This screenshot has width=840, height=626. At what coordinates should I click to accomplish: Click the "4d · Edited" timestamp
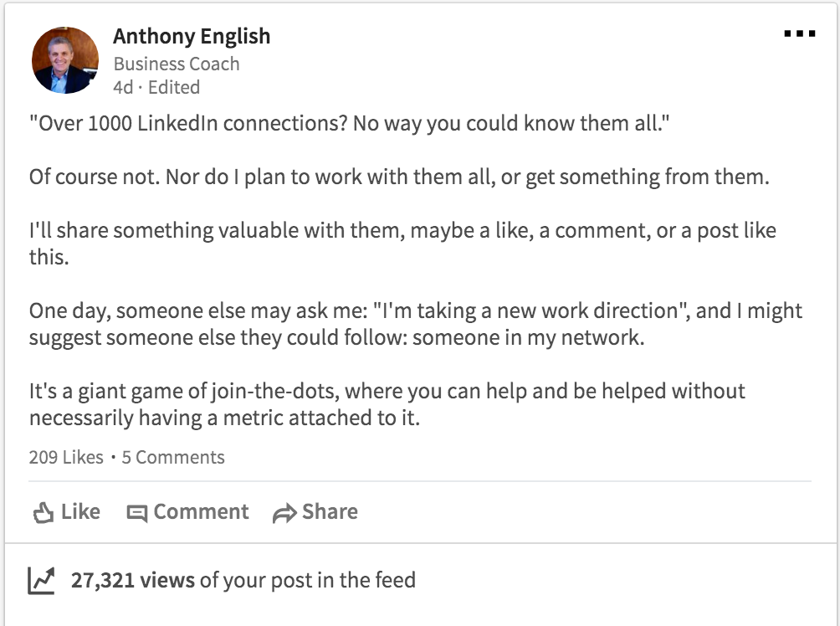[x=156, y=87]
